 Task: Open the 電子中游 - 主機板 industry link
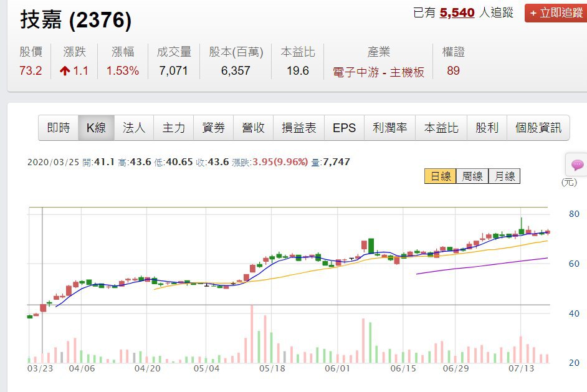[x=378, y=72]
